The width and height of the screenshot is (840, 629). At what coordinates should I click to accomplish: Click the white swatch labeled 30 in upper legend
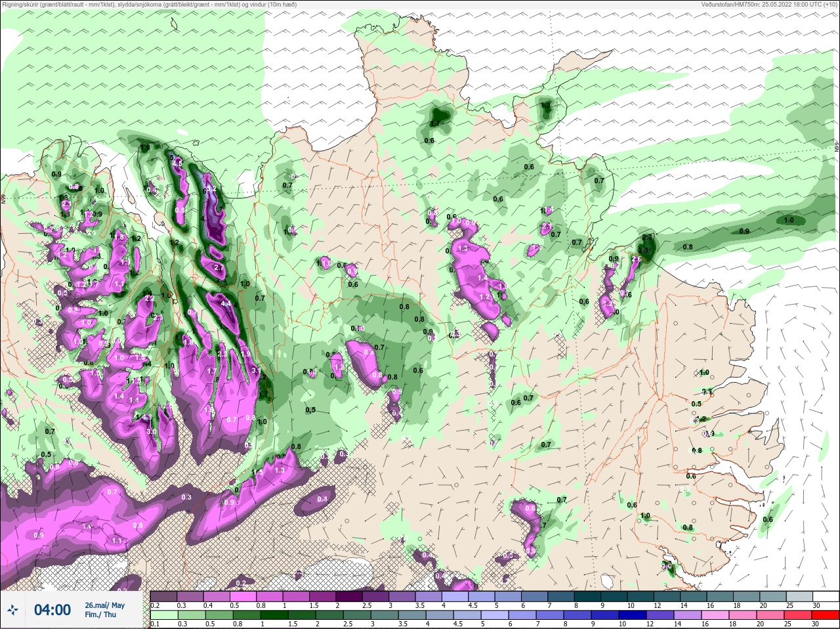pos(826,597)
